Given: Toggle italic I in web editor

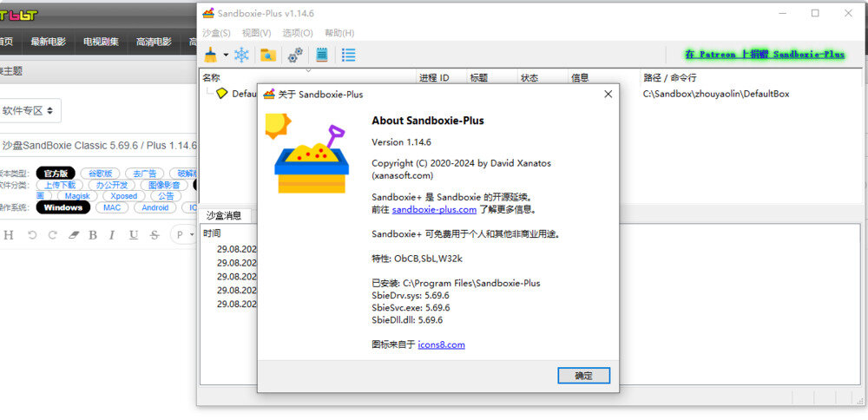Looking at the screenshot, I should [112, 235].
